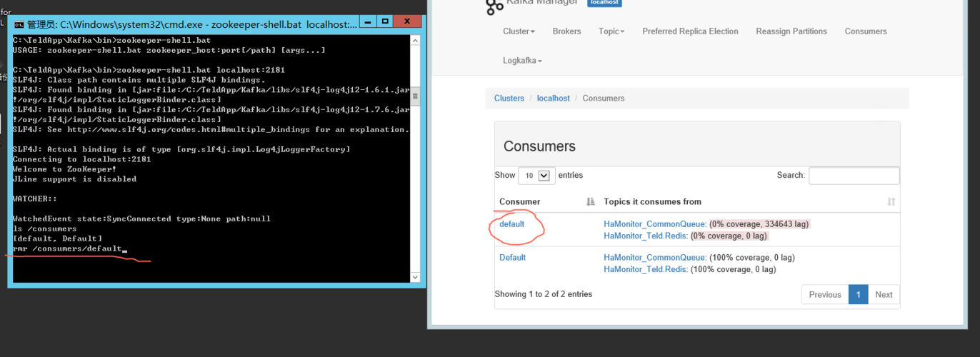Open HaMonitor_CommonQueue topic with 100% coverage
The width and height of the screenshot is (980, 357).
pos(655,258)
